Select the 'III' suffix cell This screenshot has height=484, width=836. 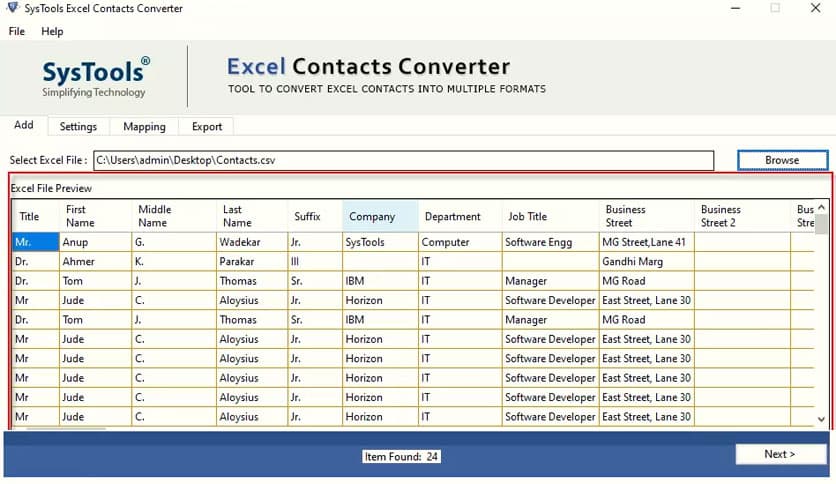(315, 262)
